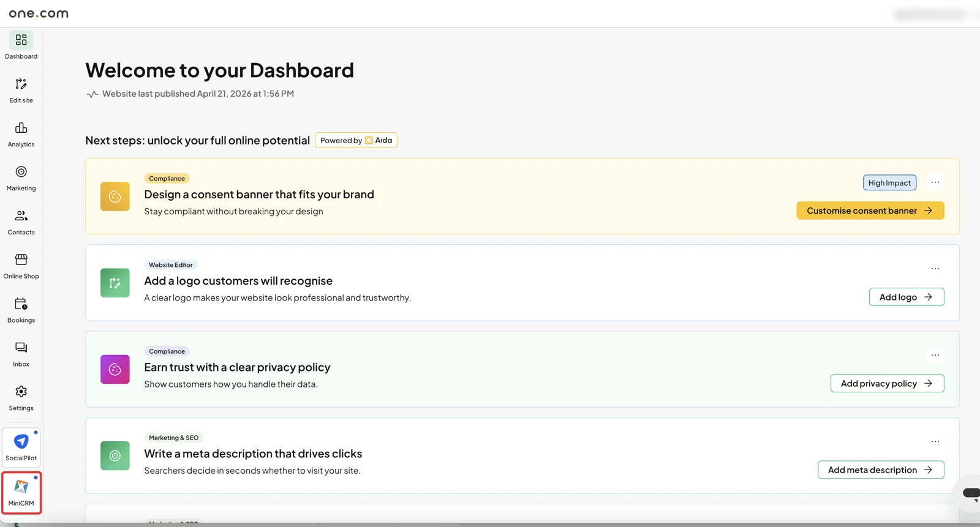Click the Powered by Aida badge

click(x=356, y=140)
